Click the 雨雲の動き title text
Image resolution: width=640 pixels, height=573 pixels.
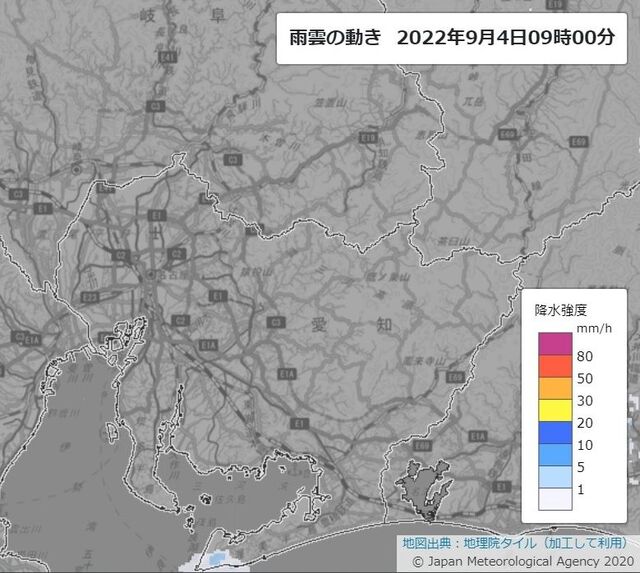click(335, 38)
